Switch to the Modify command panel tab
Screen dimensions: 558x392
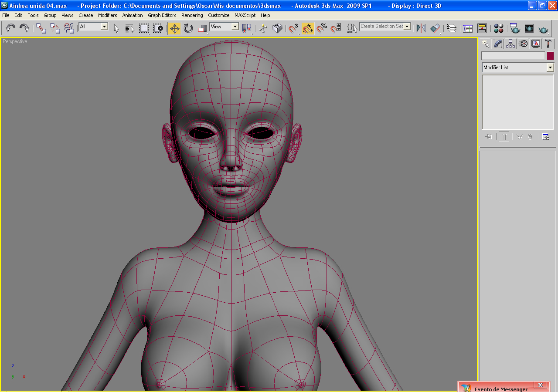[498, 44]
